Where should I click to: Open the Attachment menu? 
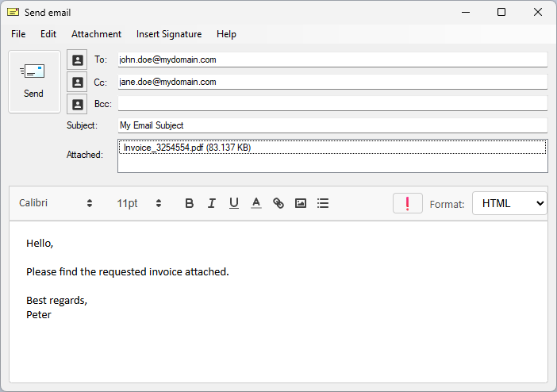(96, 34)
